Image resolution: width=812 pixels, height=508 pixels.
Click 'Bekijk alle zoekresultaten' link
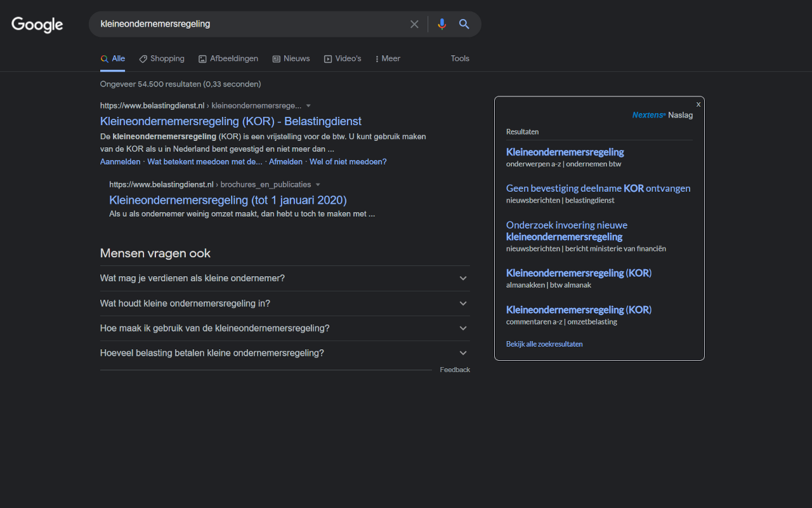point(544,344)
